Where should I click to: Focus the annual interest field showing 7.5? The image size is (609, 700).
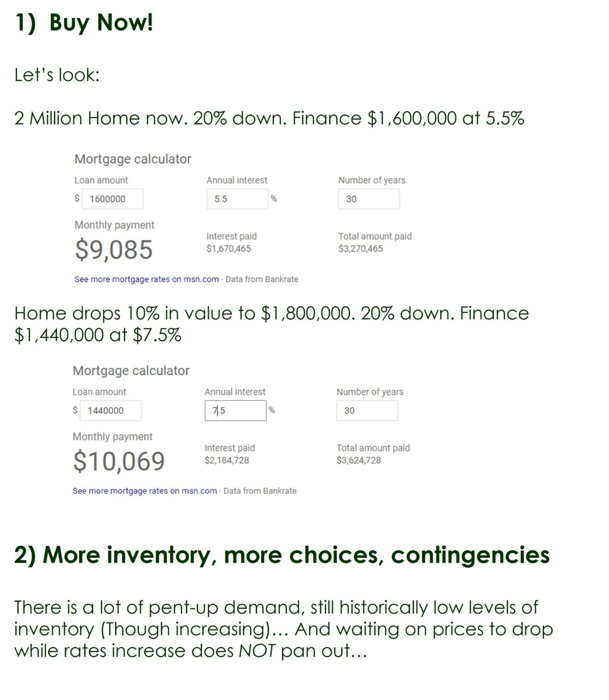[x=235, y=411]
